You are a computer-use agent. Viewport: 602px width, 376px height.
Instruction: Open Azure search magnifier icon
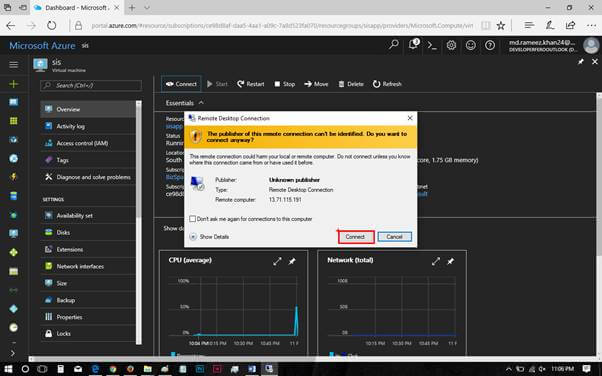click(x=394, y=45)
